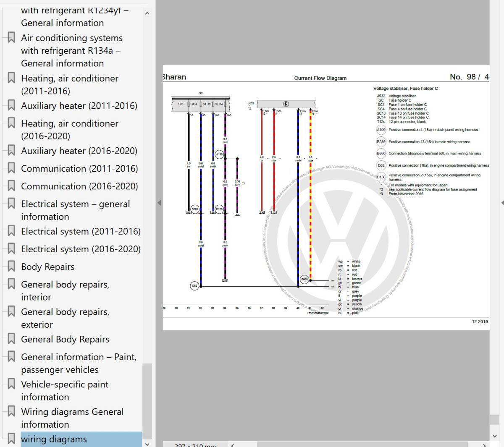Click the horizontal scrollbar left arrow
The height and width of the screenshot is (447, 504).
pyautogui.click(x=233, y=445)
